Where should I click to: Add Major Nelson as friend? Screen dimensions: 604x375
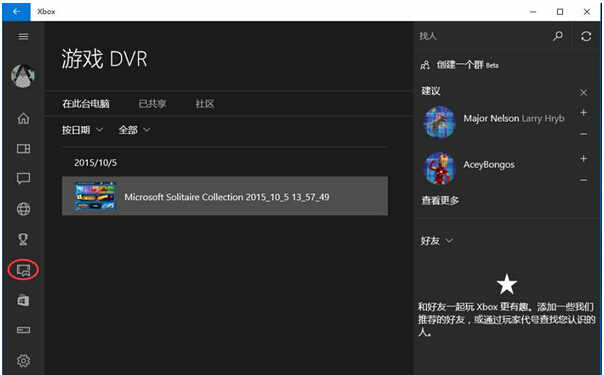tap(584, 112)
